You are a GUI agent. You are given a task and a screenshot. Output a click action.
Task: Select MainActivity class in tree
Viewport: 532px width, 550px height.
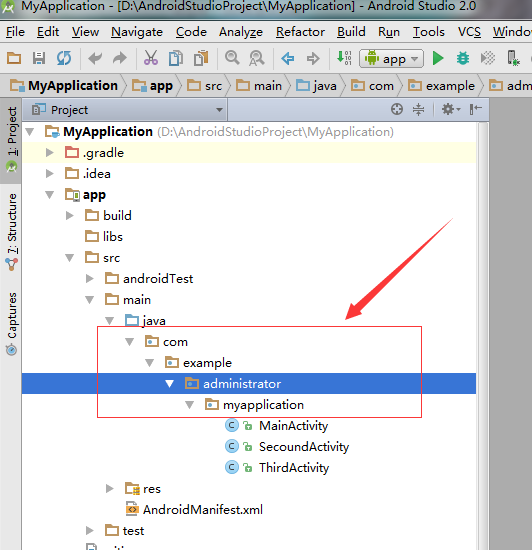click(277, 425)
